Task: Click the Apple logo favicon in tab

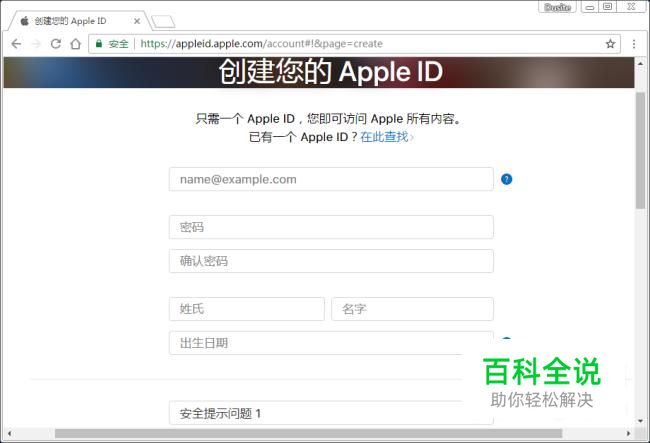Action: (24, 21)
